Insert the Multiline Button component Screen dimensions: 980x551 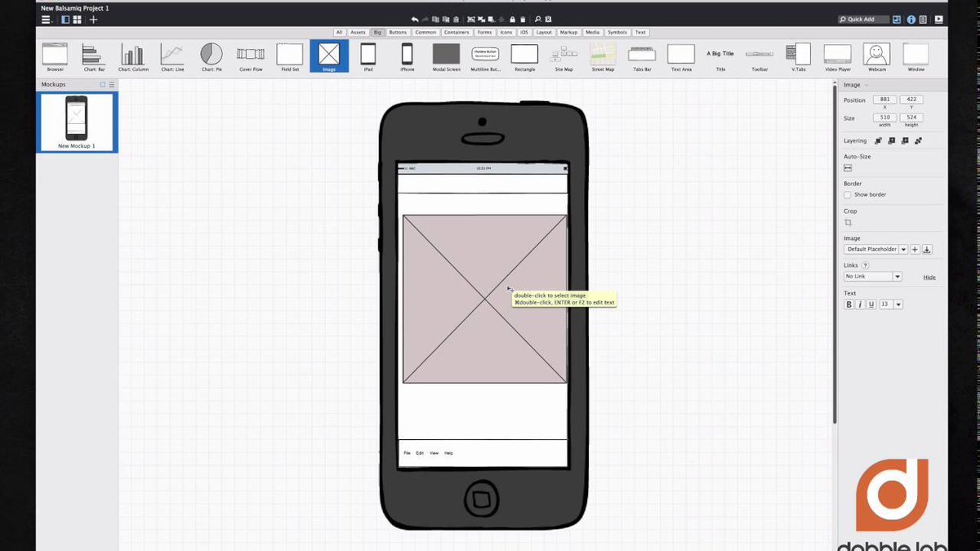[486, 57]
